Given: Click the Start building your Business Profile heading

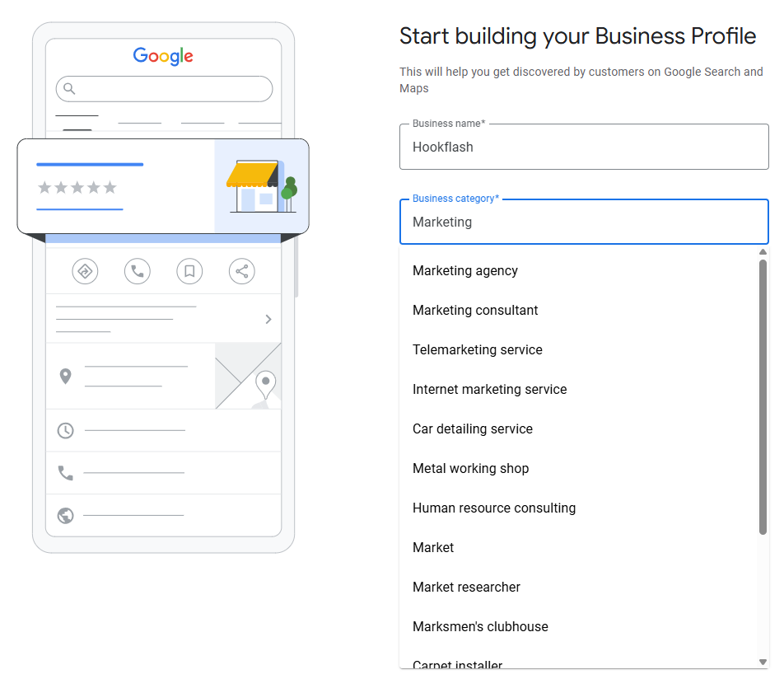Looking at the screenshot, I should 578,36.
